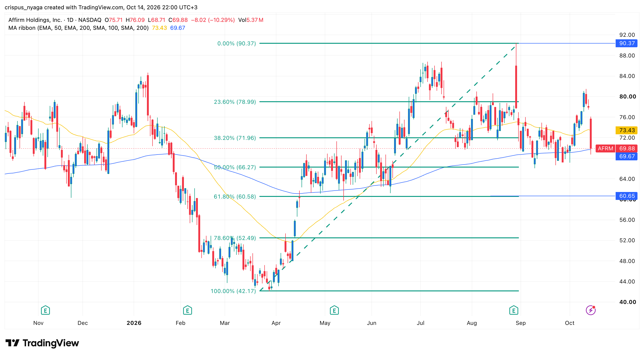The height and width of the screenshot is (357, 644).
Task: Click the crispus_nyaga attribution text at top
Action: tap(101, 7)
